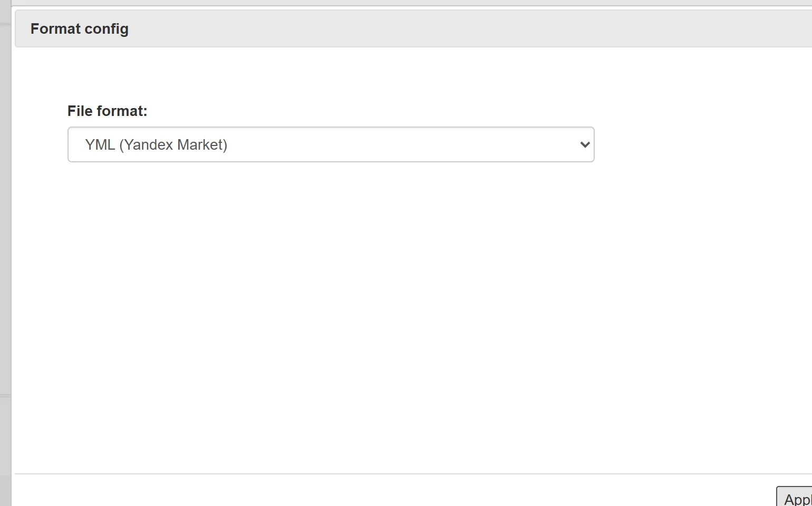
Task: Click the File format label
Action: [x=107, y=111]
